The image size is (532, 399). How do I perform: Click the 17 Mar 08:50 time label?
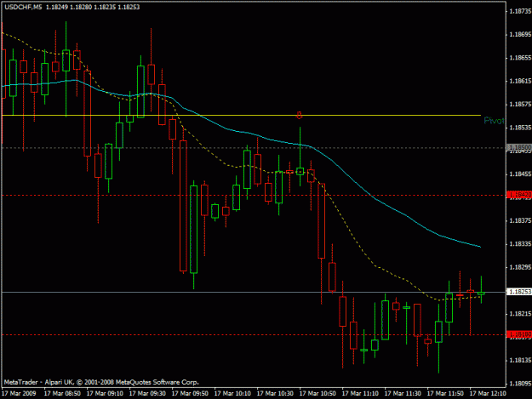click(62, 394)
